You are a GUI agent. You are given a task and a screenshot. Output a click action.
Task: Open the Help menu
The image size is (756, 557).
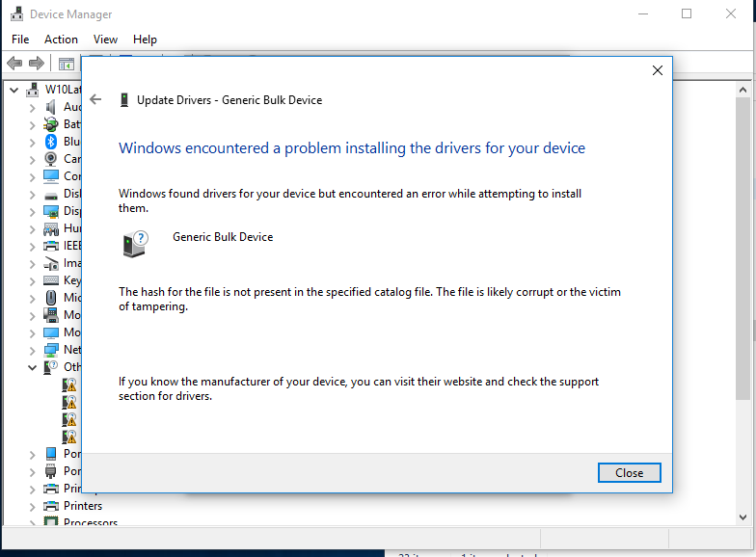coord(145,40)
